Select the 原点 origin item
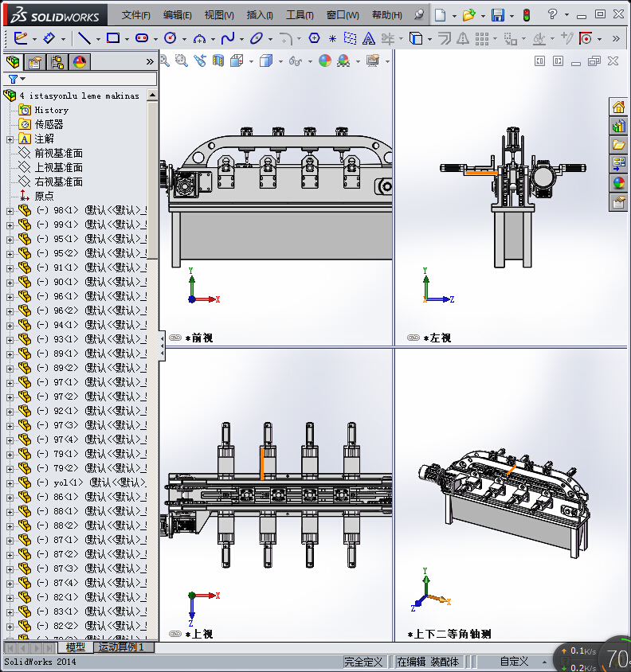631x672 pixels. (44, 197)
